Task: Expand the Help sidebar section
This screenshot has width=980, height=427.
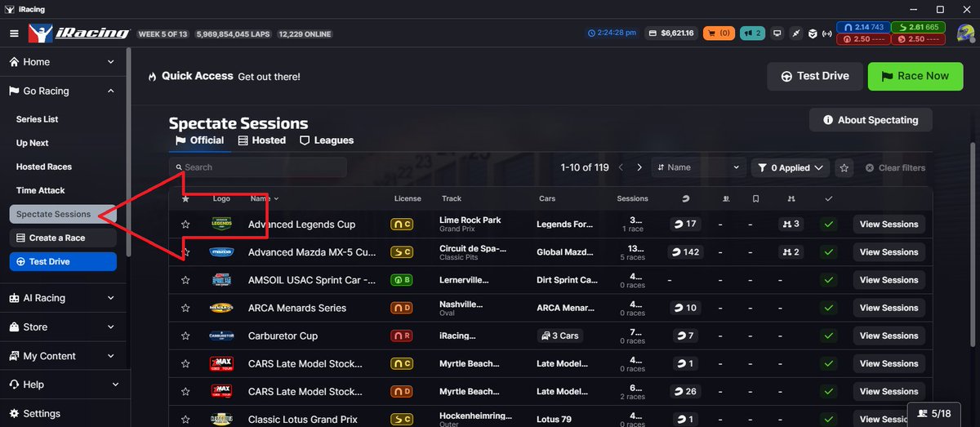Action: 62,385
